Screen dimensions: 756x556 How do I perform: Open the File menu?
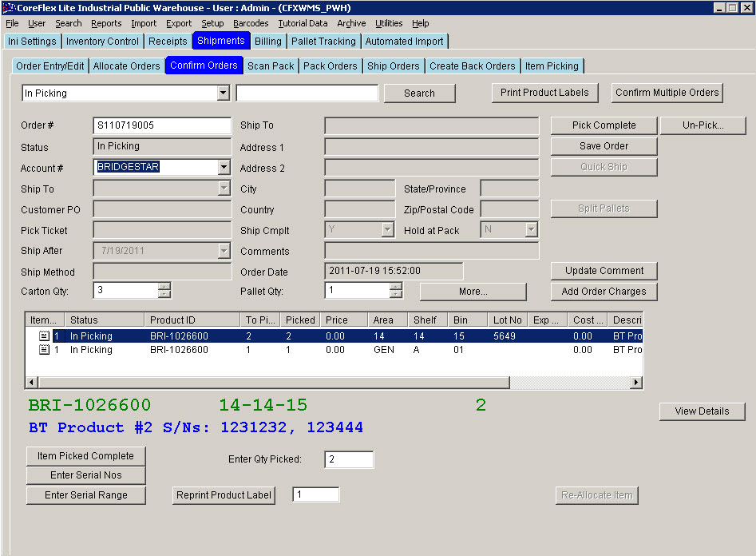tap(12, 23)
